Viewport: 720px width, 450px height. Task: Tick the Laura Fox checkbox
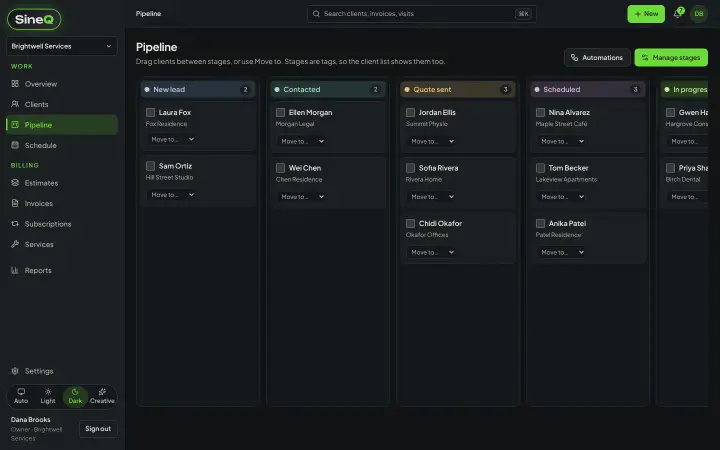click(150, 112)
